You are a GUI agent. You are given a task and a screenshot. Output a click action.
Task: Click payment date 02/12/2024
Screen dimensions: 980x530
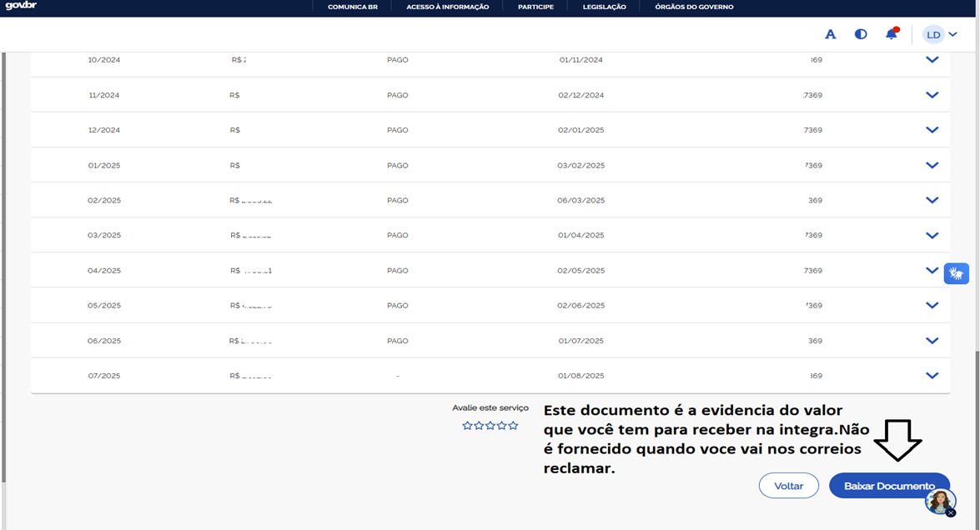pos(580,95)
